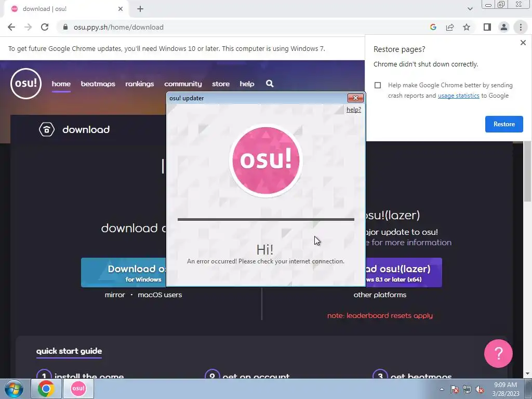Open Chrome three-dot menu

pos(521,27)
